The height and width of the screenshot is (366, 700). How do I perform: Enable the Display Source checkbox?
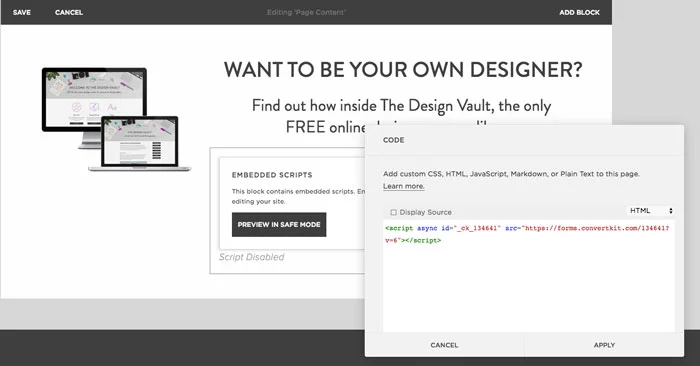[393, 212]
